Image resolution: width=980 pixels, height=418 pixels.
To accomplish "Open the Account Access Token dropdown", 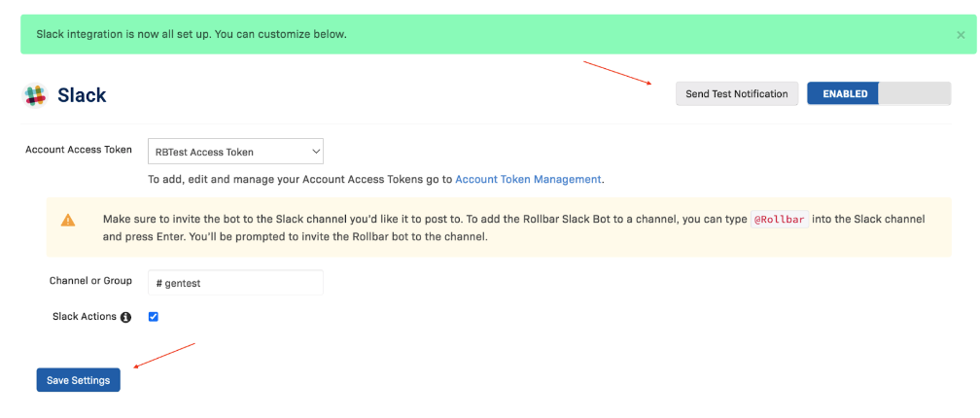I will 235,152.
